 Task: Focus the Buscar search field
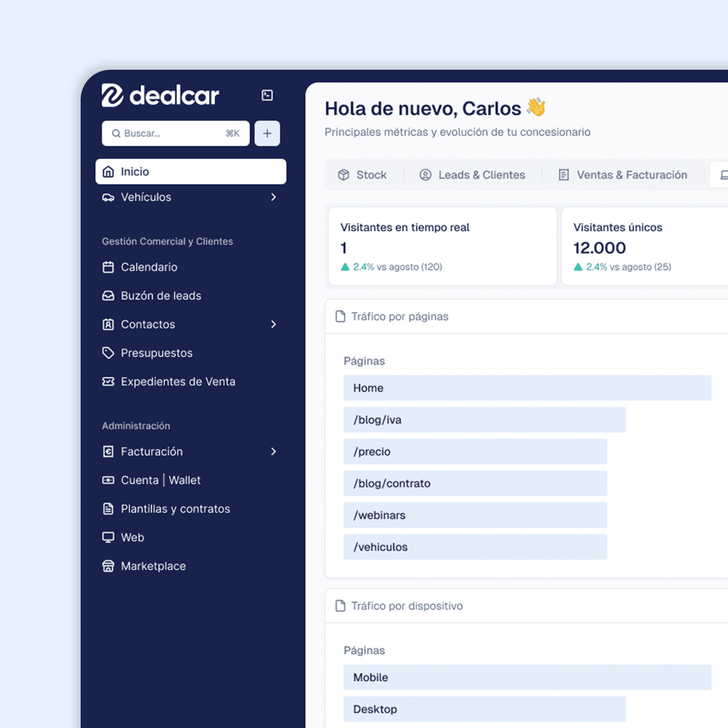(x=176, y=133)
